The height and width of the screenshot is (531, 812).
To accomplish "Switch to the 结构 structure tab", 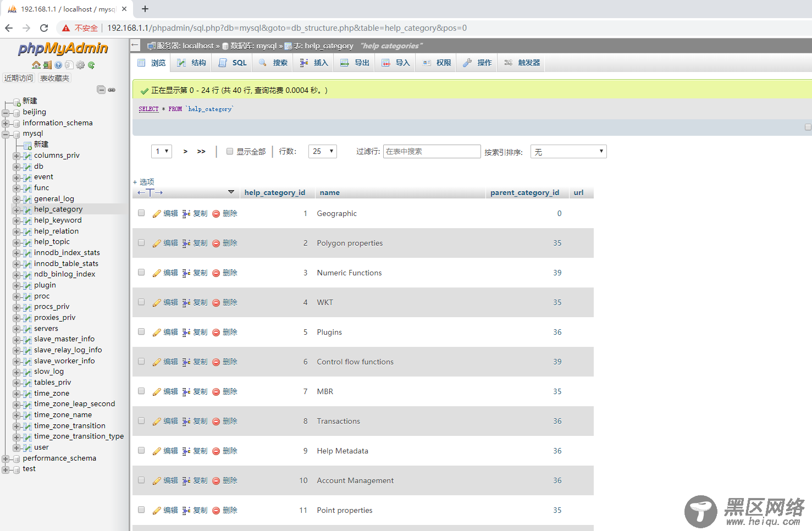I will (191, 63).
